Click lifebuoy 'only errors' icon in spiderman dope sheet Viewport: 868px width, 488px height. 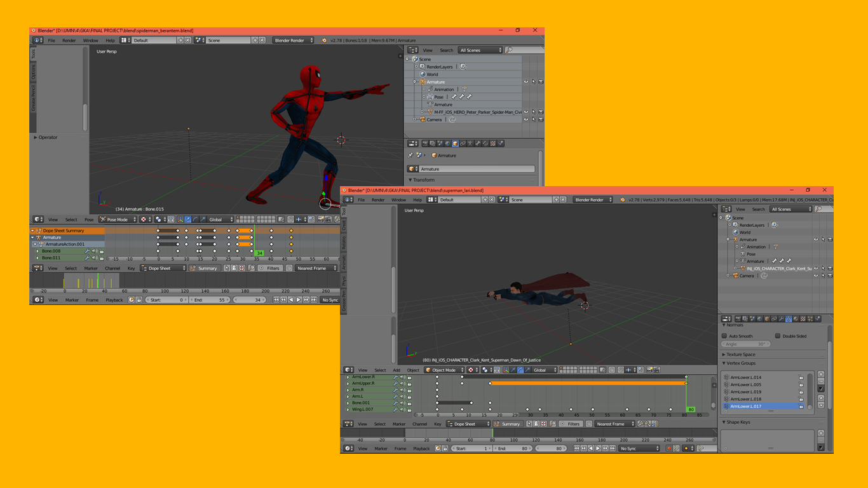241,268
